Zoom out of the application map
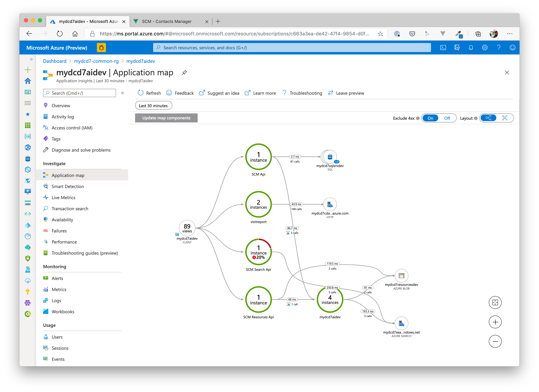Screen dimensions: 539x392 [x=495, y=341]
